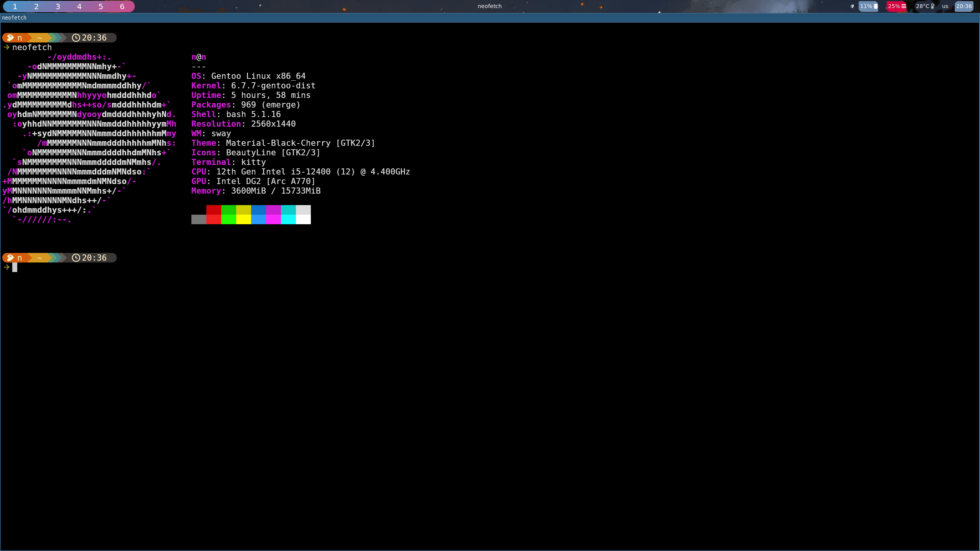Click the dark cyan swatch in the upper palette row

(x=288, y=210)
